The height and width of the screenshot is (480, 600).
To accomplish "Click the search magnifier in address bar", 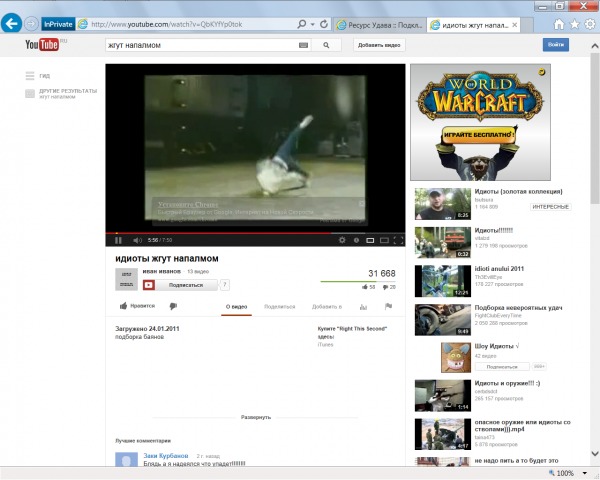I will click(302, 24).
